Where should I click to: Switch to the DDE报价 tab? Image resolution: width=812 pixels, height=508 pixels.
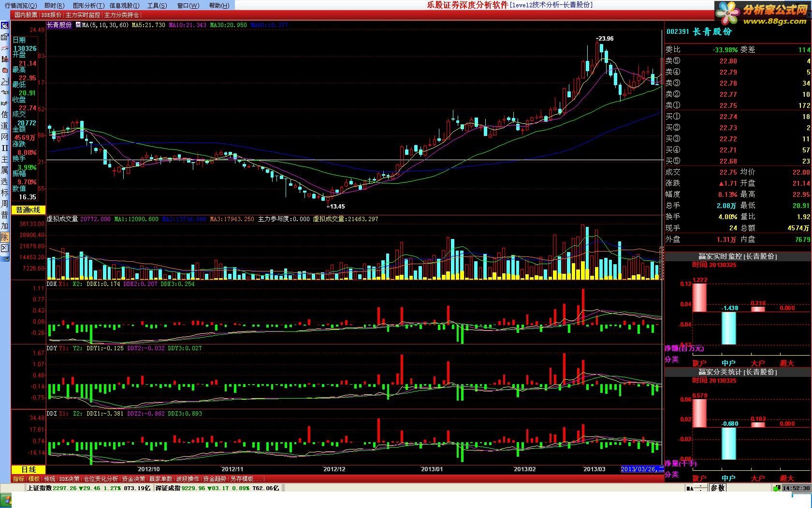coord(51,15)
